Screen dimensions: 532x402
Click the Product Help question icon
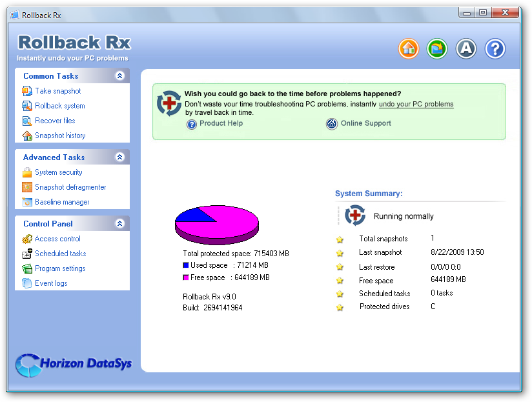pos(192,125)
